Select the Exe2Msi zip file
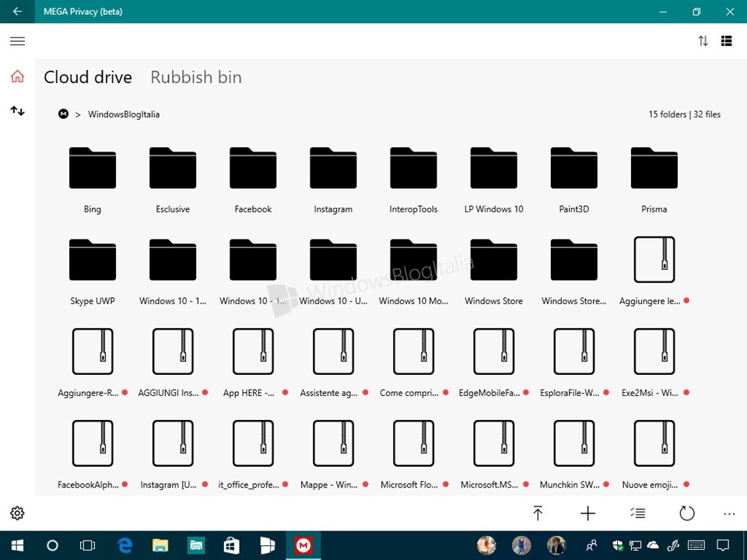The width and height of the screenshot is (747, 560). click(654, 364)
